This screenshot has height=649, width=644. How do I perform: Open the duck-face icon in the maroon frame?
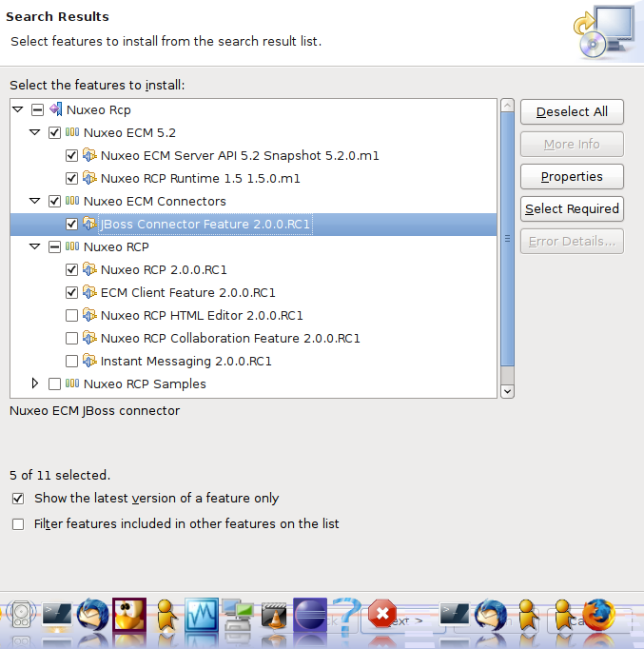click(x=129, y=615)
